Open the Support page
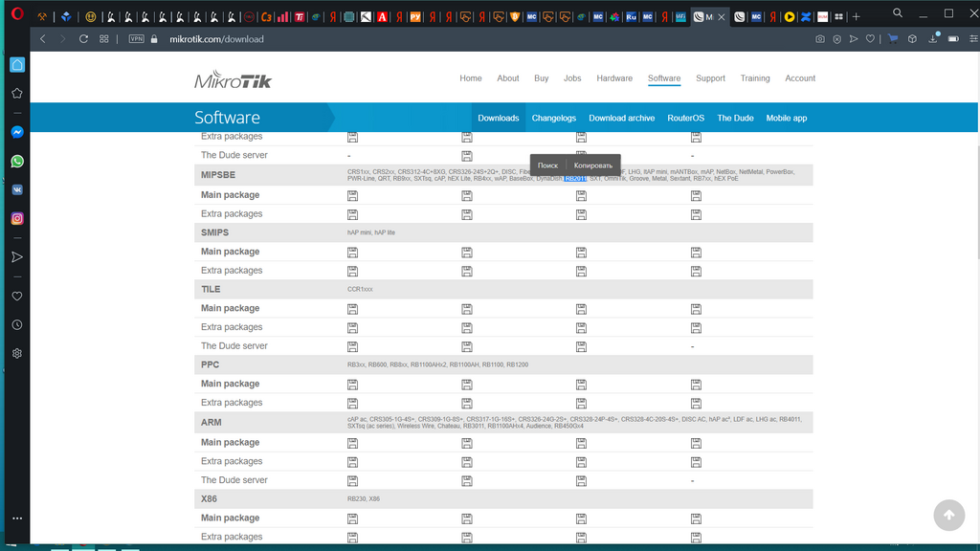Screen dimensions: 980x551 (x=710, y=78)
